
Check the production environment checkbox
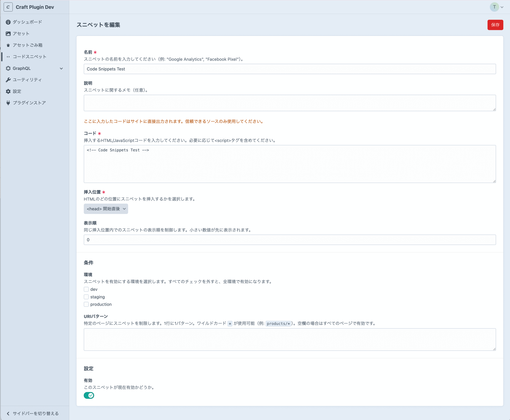click(86, 304)
